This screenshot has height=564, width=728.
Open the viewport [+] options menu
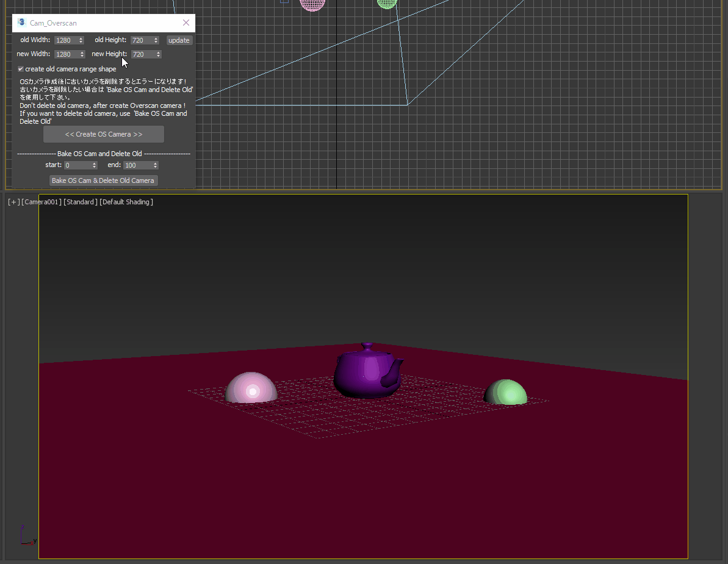13,202
